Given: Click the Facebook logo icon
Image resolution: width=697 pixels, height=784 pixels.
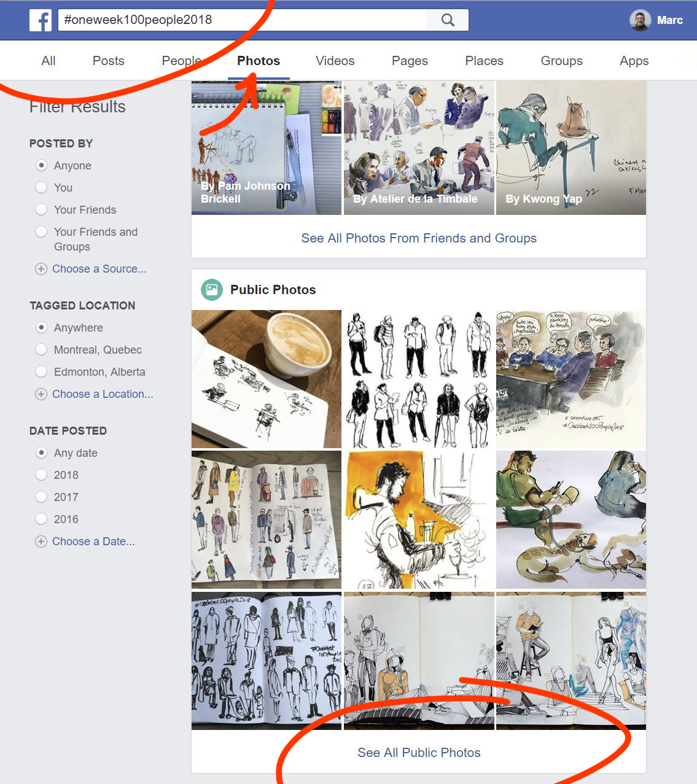Looking at the screenshot, I should 41,20.
